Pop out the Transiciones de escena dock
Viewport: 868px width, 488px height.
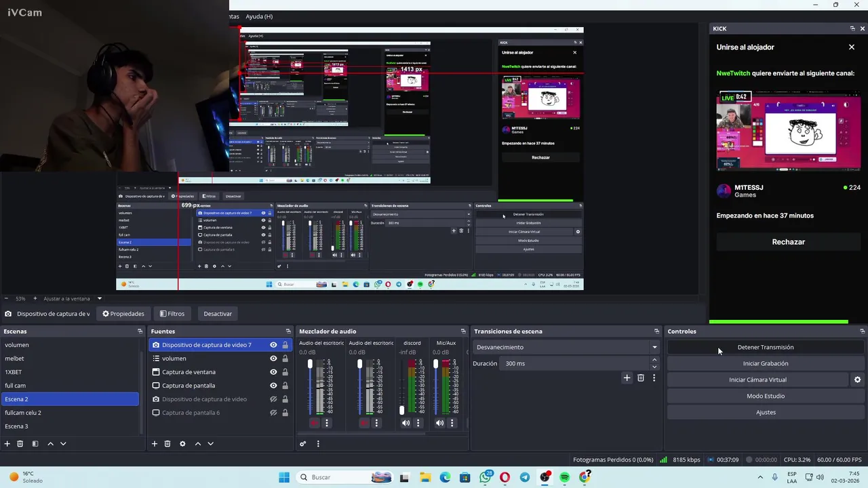click(x=656, y=331)
